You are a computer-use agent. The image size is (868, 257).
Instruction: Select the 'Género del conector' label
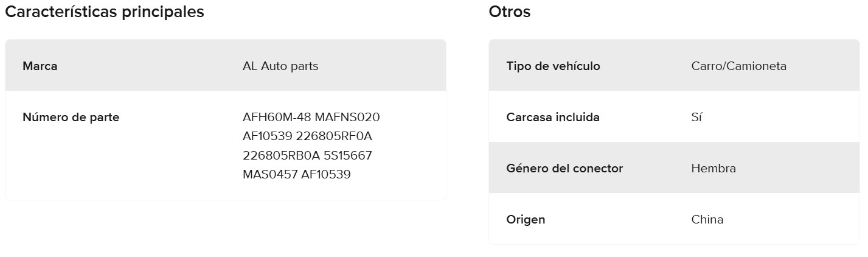click(x=564, y=169)
